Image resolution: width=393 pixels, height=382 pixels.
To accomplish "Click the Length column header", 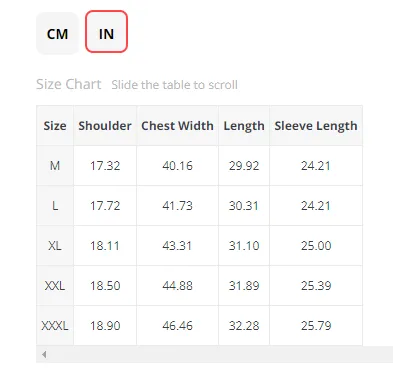I will [x=244, y=126].
